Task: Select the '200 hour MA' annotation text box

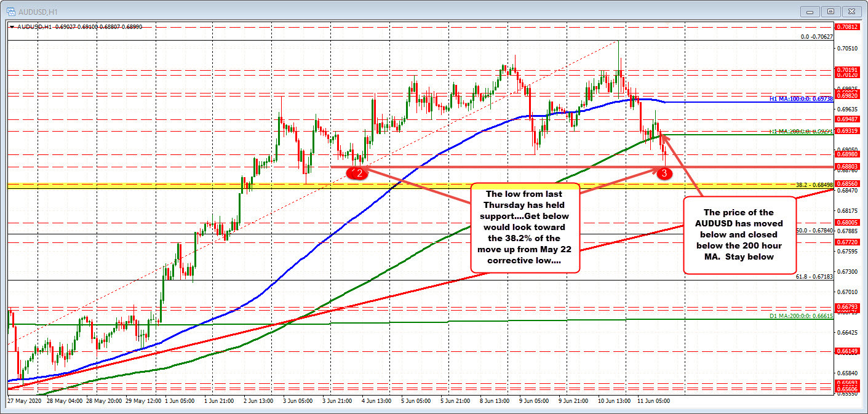Action: coord(740,235)
